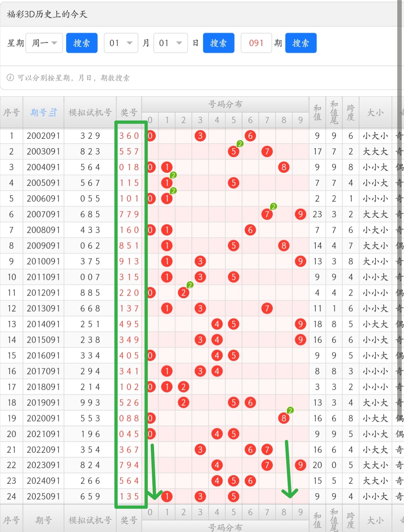
Task: Click green badge 2 in row 2020091
Action: (290, 410)
